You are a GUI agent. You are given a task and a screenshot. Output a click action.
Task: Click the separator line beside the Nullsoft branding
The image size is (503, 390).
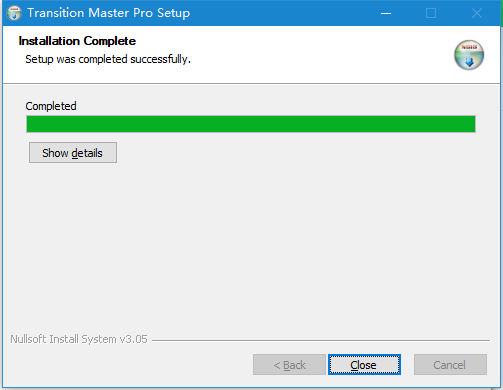pyautogui.click(x=321, y=340)
